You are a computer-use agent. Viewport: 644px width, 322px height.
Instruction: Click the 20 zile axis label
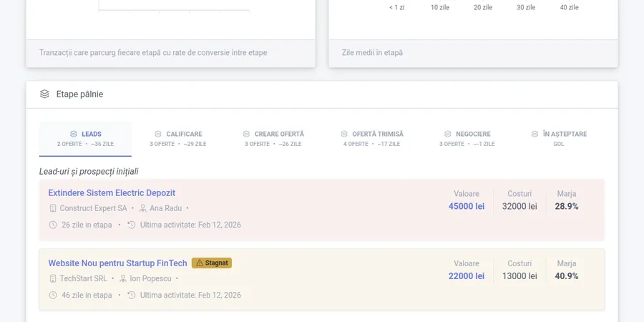pos(483,7)
